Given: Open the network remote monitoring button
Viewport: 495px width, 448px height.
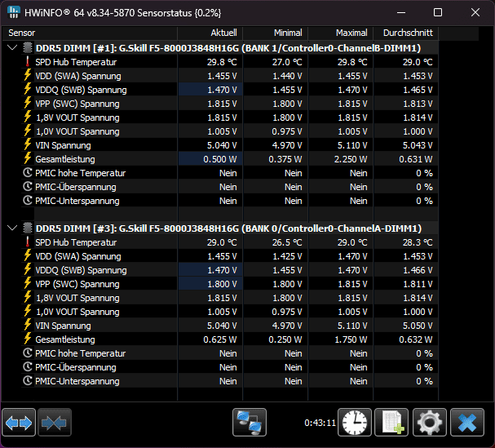Looking at the screenshot, I should coord(250,423).
